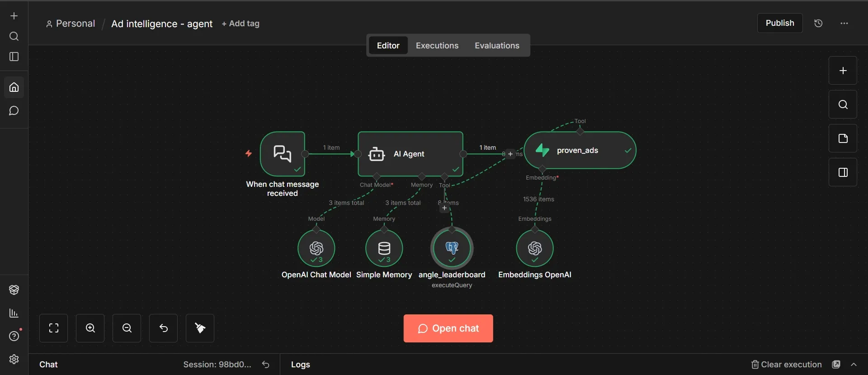Open the Help question mark icon

pyautogui.click(x=14, y=336)
